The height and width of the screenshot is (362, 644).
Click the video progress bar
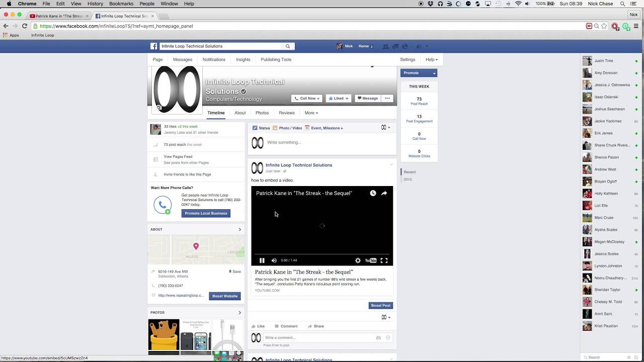click(x=322, y=254)
